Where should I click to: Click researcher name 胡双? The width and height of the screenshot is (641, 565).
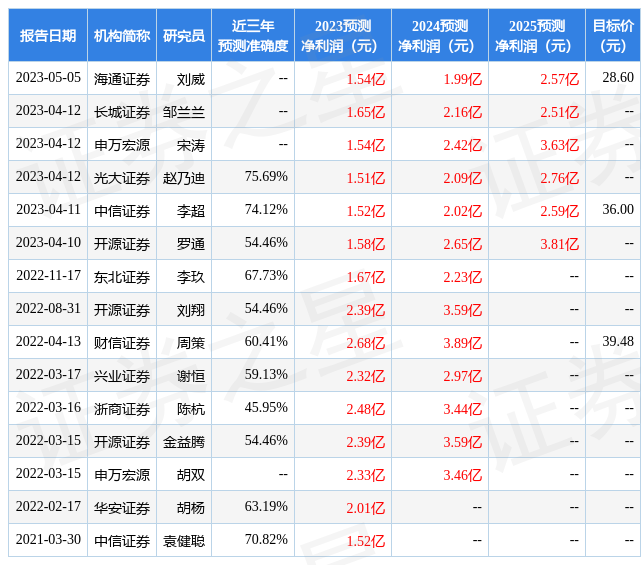point(191,475)
